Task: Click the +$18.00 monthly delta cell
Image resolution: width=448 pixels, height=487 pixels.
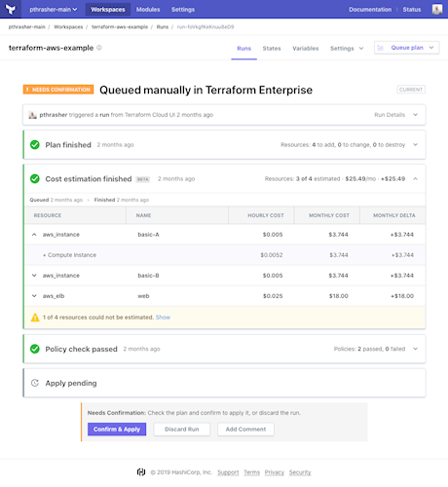Action: click(402, 296)
